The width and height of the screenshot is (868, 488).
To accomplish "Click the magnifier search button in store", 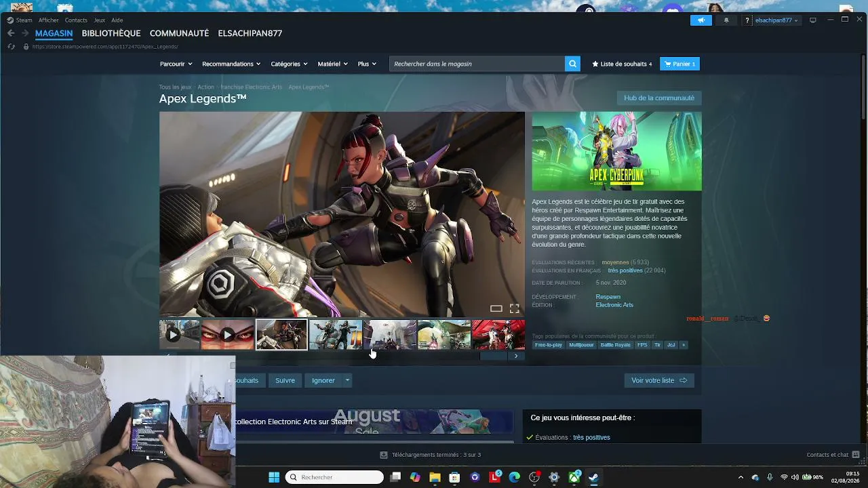I will pyautogui.click(x=573, y=64).
